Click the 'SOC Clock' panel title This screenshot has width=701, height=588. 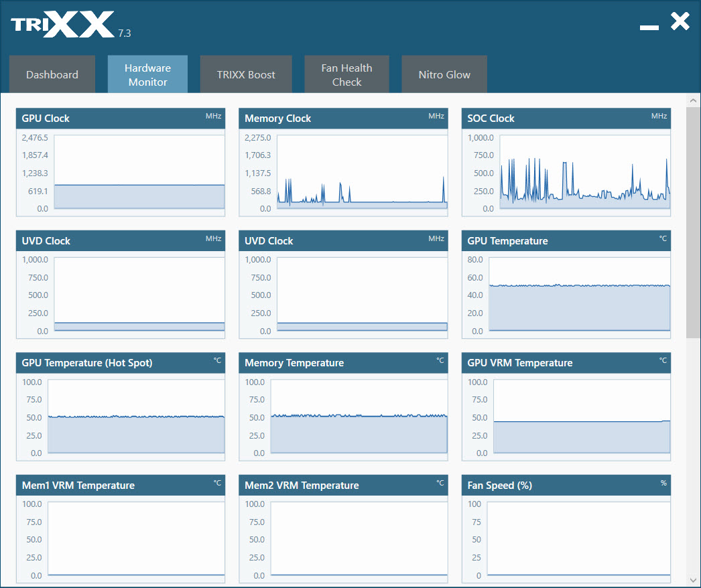pos(491,119)
